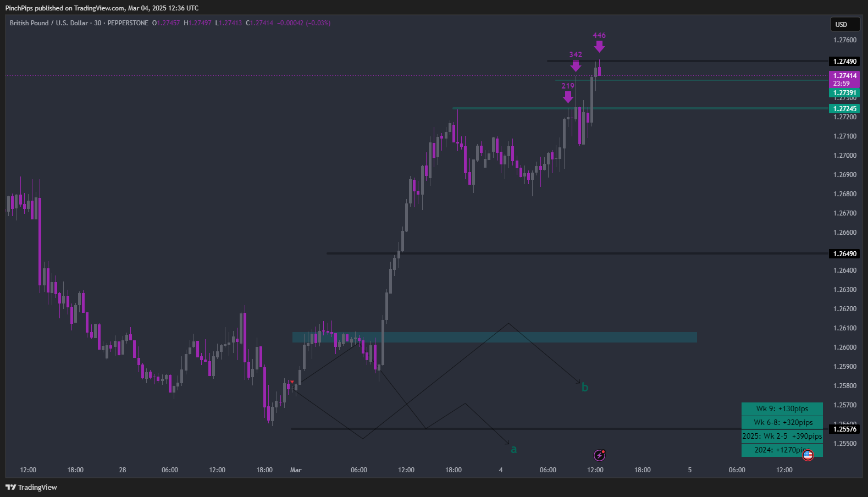Screen dimensions: 868x497
Task: Click the 219 annotation number
Action: [568, 86]
